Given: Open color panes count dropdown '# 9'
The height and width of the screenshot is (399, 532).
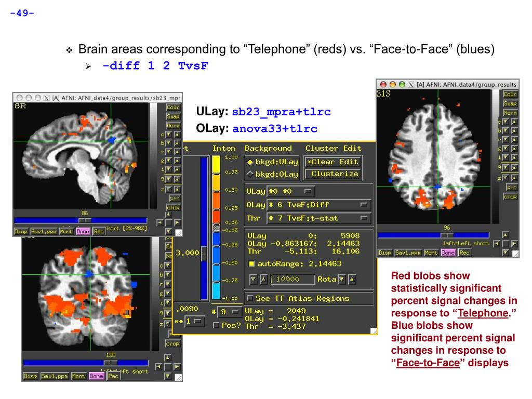Looking at the screenshot, I should (x=229, y=312).
